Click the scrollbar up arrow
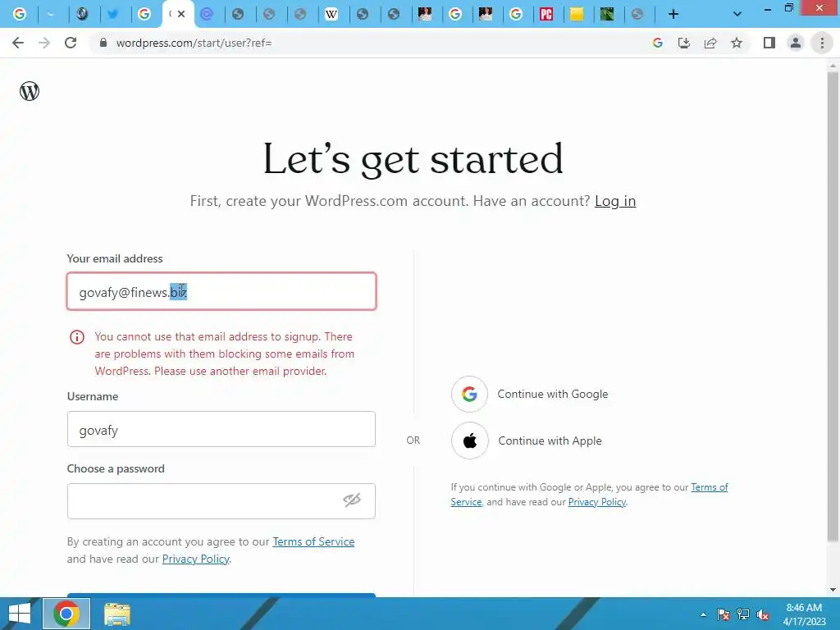The width and height of the screenshot is (840, 630). 832,65
